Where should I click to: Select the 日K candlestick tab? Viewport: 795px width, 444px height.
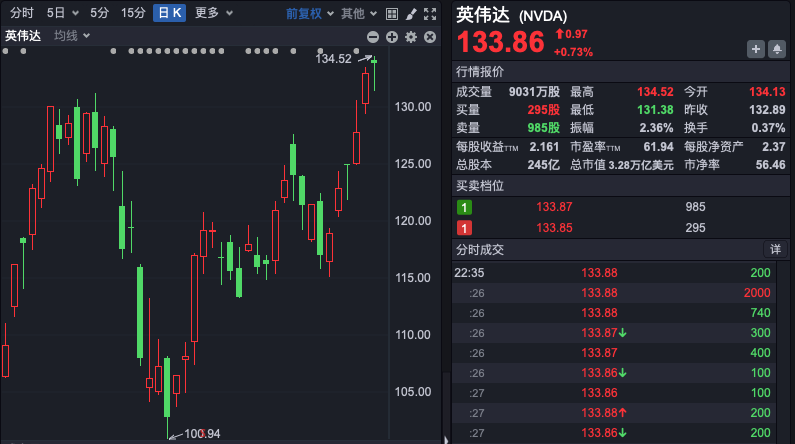click(x=169, y=13)
